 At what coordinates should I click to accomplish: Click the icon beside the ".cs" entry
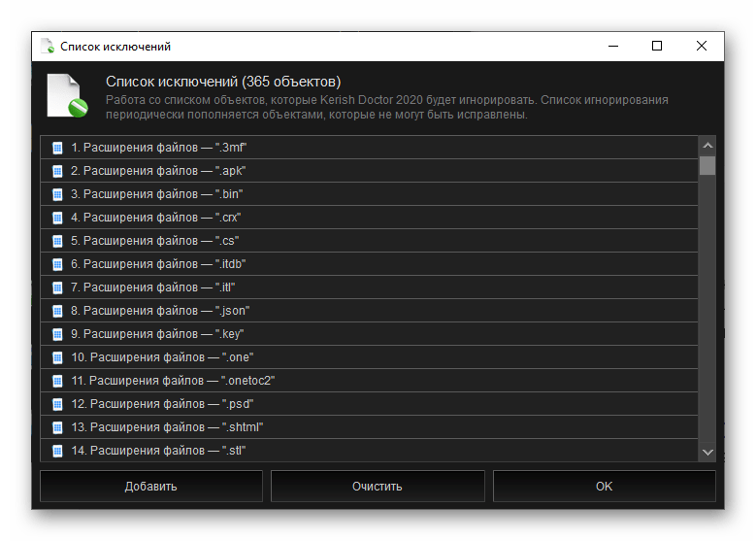pyautogui.click(x=57, y=241)
